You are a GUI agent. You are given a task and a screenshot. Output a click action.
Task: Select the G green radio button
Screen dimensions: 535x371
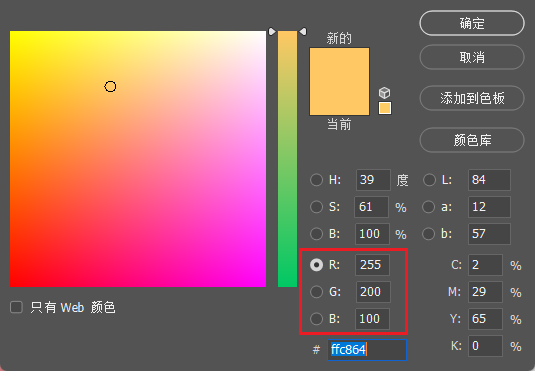pos(316,292)
